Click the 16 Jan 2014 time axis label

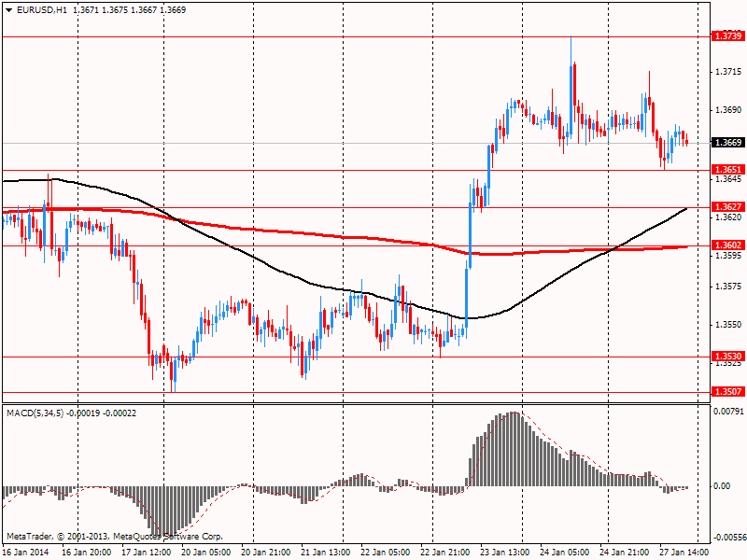(x=25, y=553)
